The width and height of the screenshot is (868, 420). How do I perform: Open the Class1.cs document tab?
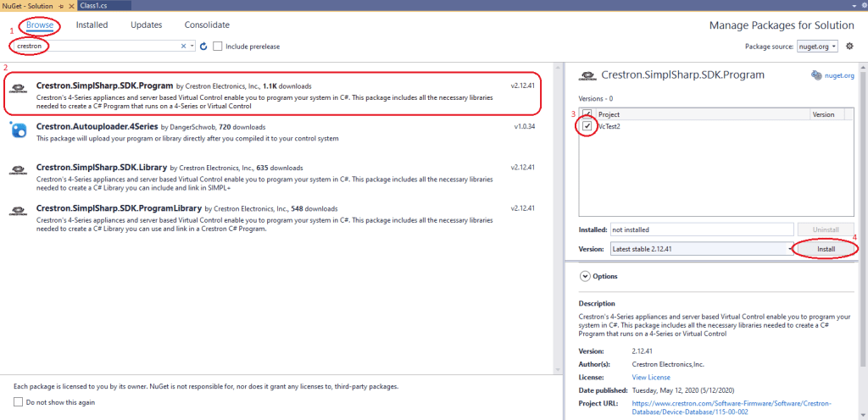pos(93,5)
